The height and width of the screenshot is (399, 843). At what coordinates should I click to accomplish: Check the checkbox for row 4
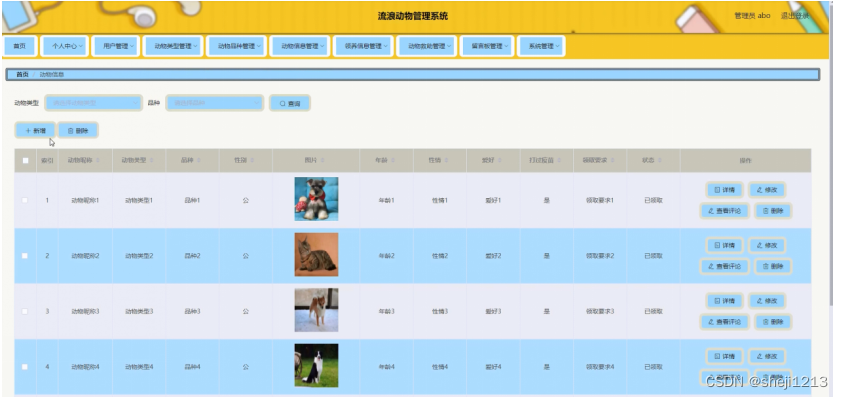[x=25, y=367]
